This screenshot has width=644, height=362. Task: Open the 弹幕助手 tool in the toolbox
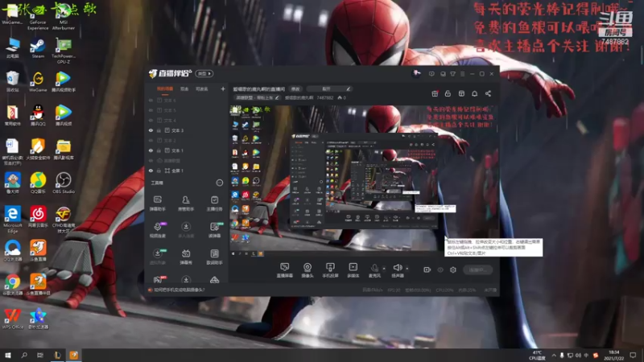(157, 204)
